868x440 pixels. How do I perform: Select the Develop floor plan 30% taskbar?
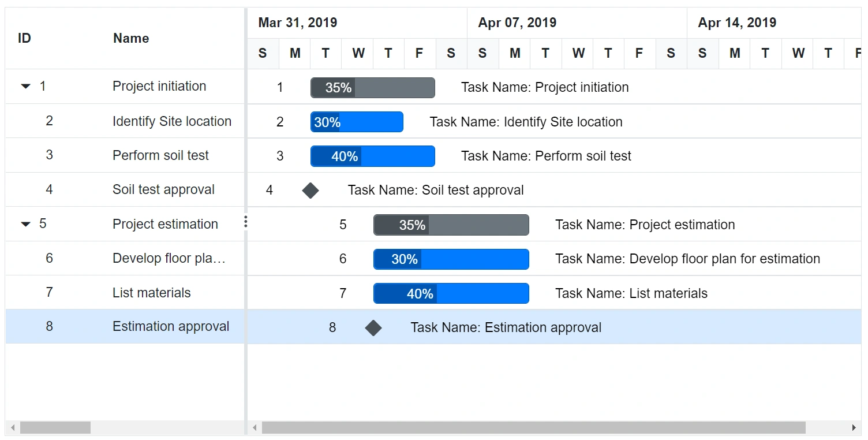(451, 259)
